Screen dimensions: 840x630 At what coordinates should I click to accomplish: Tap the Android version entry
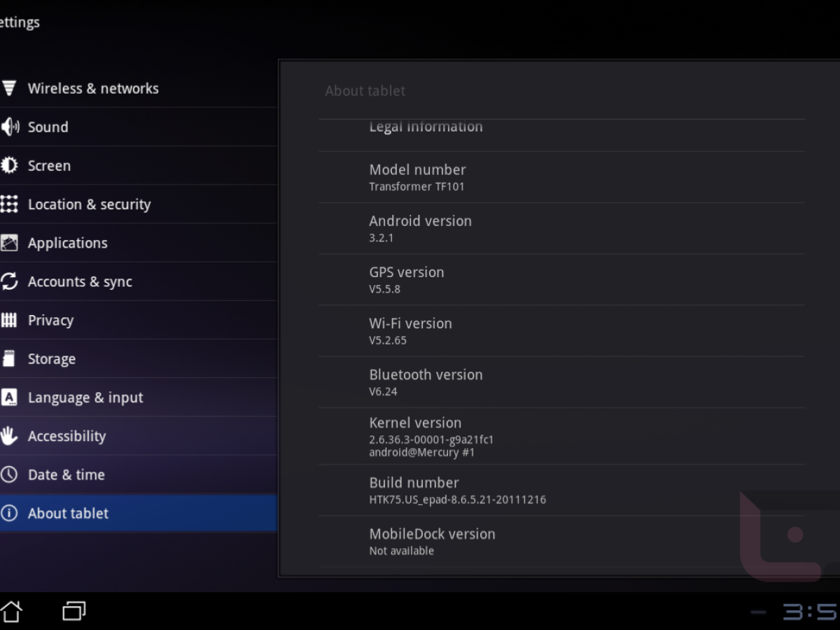point(420,228)
